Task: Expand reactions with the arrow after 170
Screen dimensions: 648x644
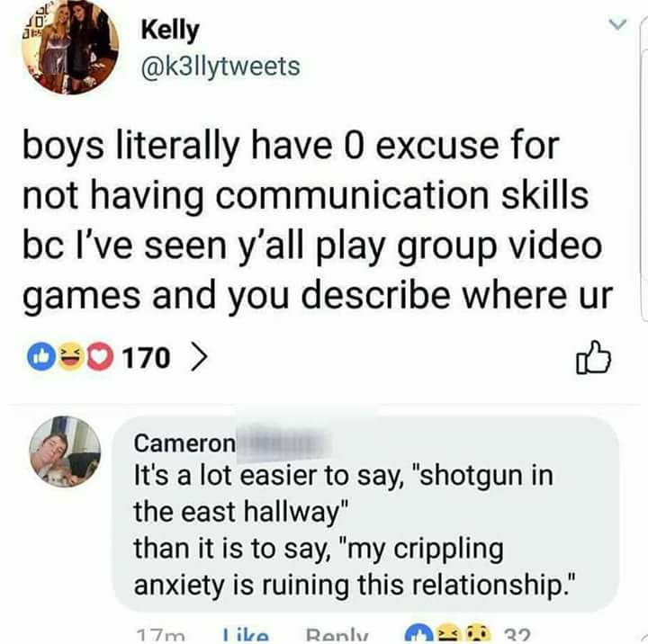Action: click(197, 358)
